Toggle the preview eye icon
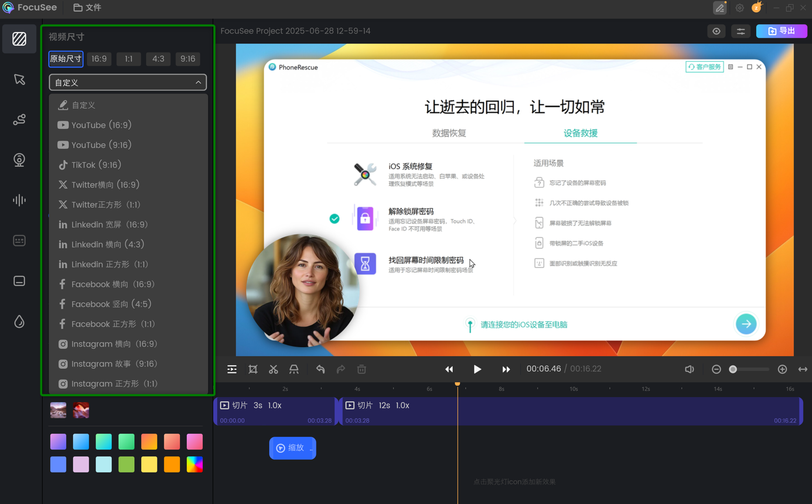Viewport: 812px width, 504px height. (x=716, y=31)
